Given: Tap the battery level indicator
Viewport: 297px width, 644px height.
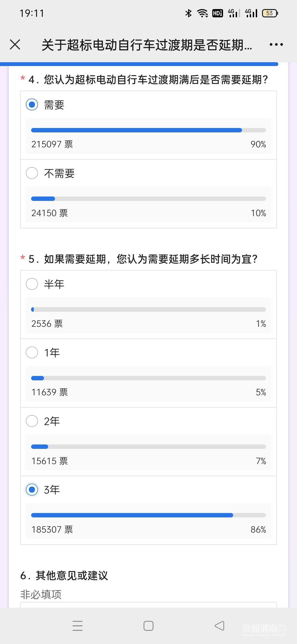Looking at the screenshot, I should coord(270,13).
